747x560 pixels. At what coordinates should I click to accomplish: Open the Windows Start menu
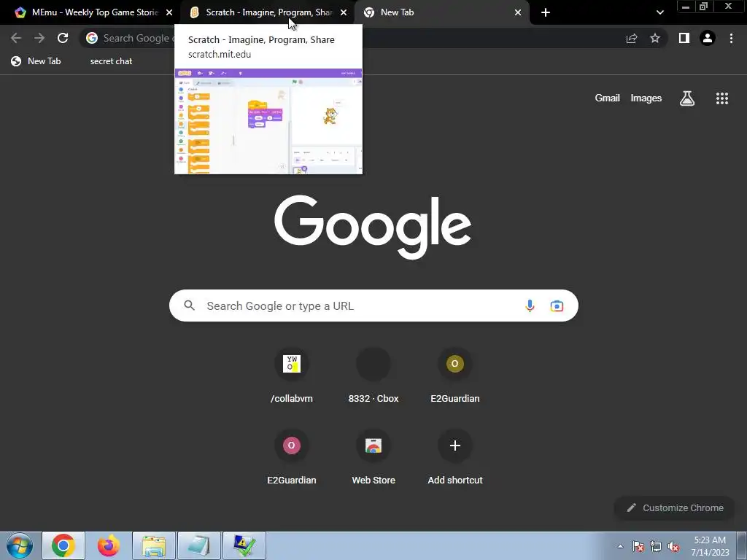pyautogui.click(x=20, y=545)
